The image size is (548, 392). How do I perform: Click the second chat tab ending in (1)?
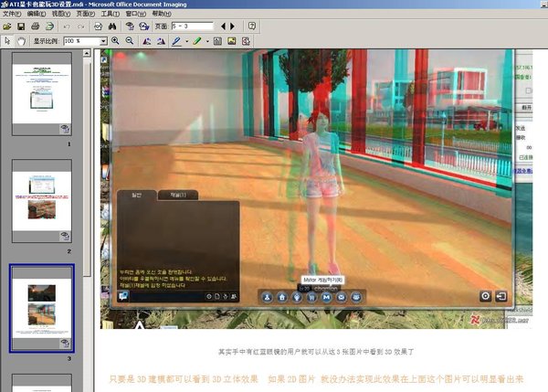pos(178,196)
